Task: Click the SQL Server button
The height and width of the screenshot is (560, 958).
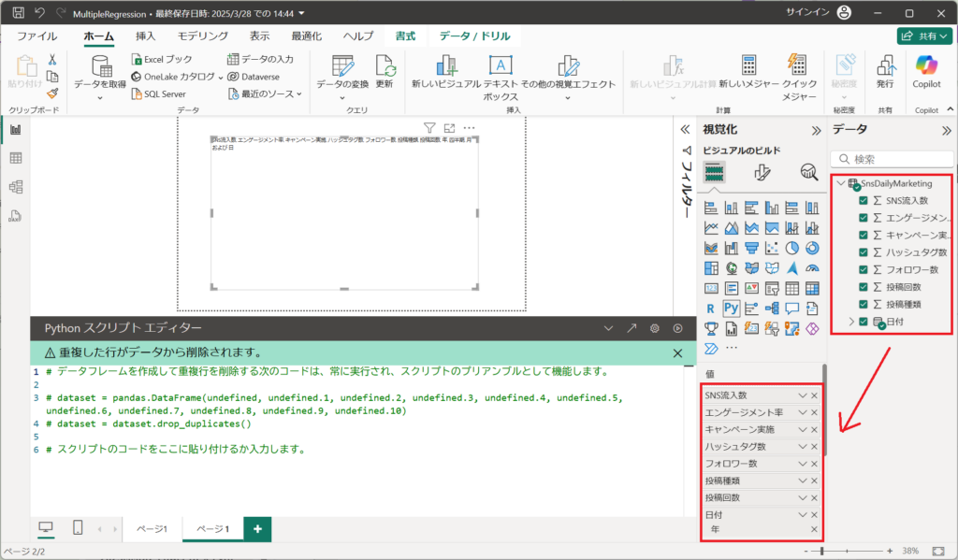Action: [159, 94]
